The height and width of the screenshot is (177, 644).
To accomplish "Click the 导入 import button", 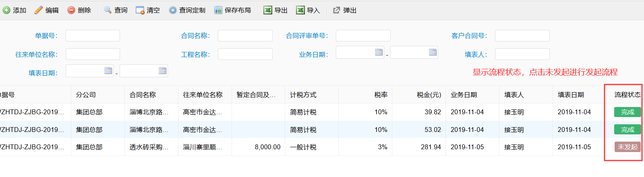I will pos(308,10).
